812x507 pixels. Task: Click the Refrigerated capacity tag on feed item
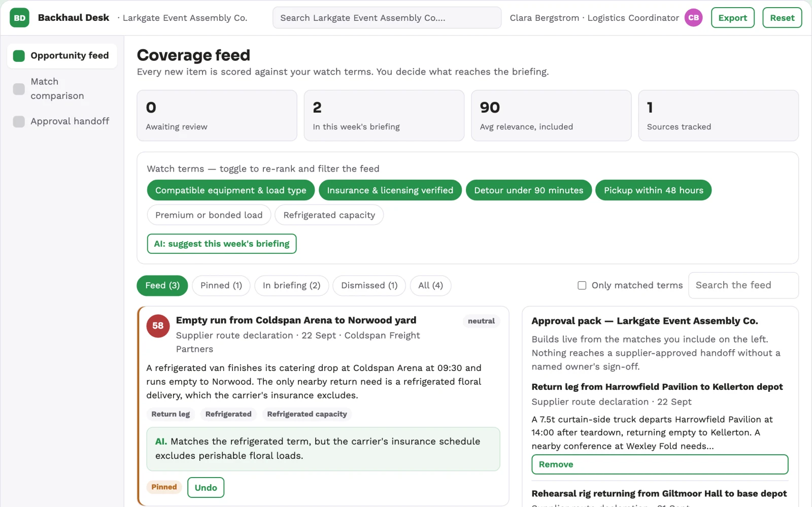coord(307,414)
